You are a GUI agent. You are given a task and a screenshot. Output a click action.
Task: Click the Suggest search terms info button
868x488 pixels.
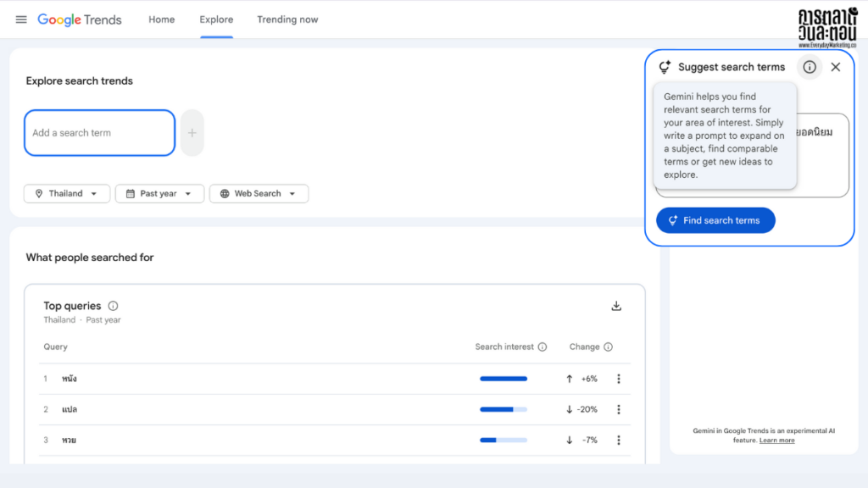click(x=810, y=67)
